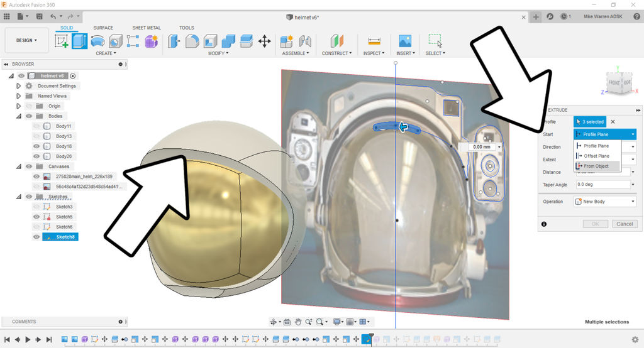
Task: Choose the Fillet tool
Action: pyautogui.click(x=192, y=41)
